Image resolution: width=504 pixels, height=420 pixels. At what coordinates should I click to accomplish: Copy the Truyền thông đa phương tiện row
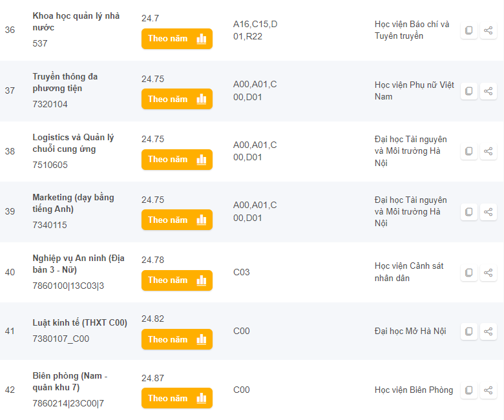point(469,91)
